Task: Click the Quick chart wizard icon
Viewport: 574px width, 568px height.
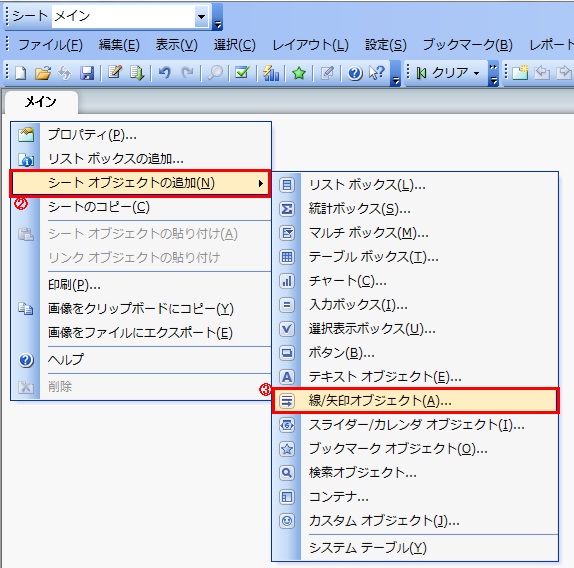Action: click(271, 73)
